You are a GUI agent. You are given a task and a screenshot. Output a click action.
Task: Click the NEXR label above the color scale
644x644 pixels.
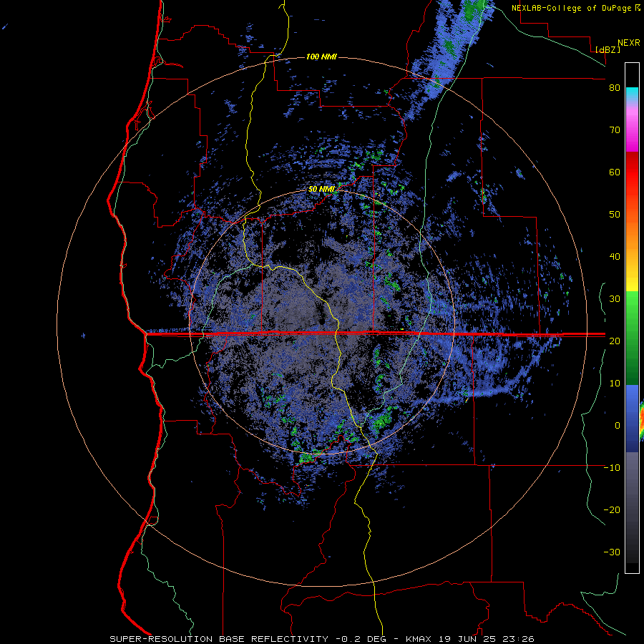[629, 43]
